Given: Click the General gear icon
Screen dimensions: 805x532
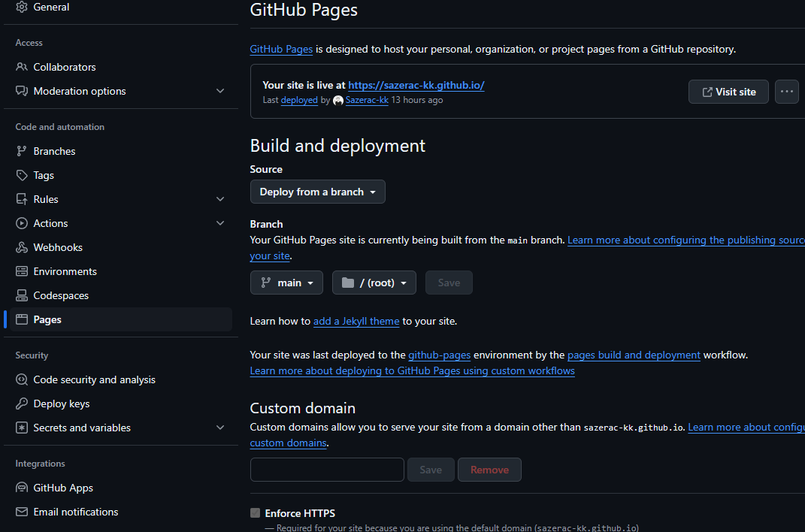Looking at the screenshot, I should (x=22, y=7).
